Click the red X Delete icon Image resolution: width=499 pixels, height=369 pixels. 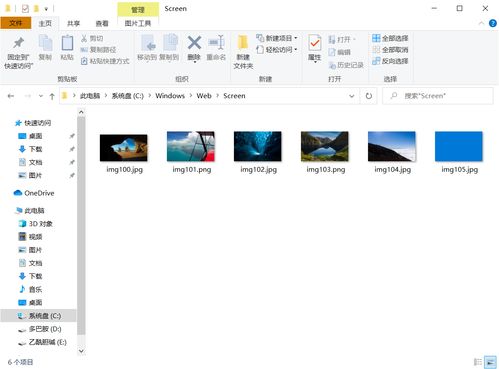(194, 43)
